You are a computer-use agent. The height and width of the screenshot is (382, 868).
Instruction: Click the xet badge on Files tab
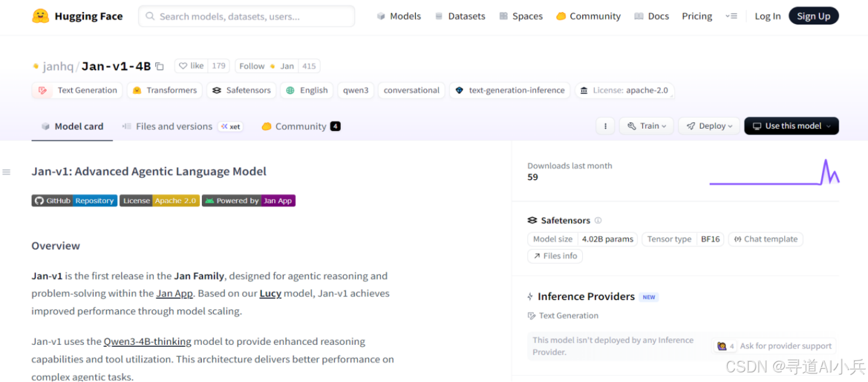(x=231, y=126)
